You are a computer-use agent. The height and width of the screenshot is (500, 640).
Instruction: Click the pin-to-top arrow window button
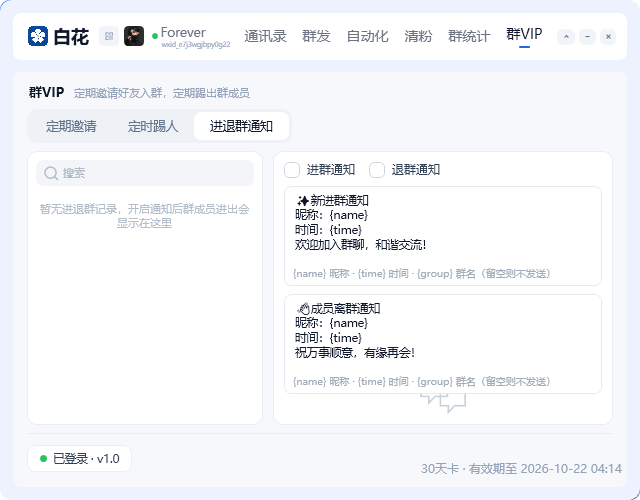click(566, 37)
